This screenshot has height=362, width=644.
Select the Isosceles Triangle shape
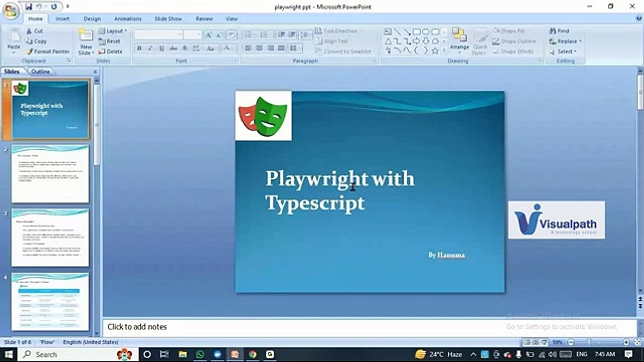tap(388, 41)
